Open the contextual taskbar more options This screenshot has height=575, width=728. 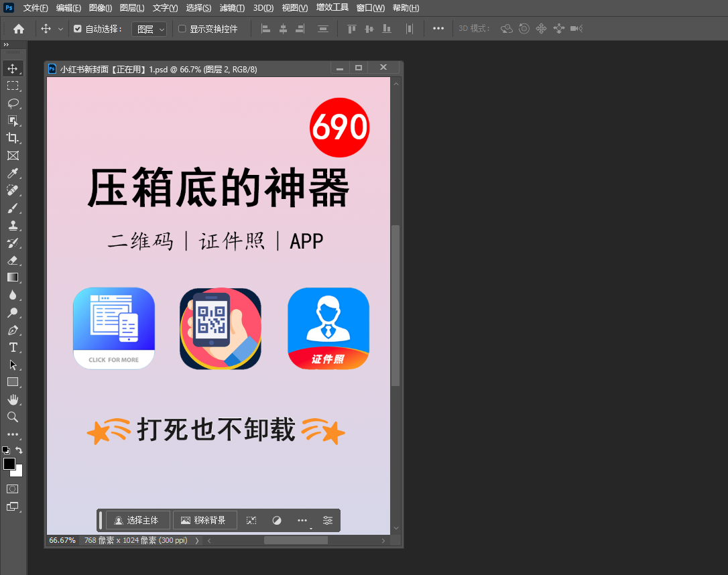[x=302, y=520]
